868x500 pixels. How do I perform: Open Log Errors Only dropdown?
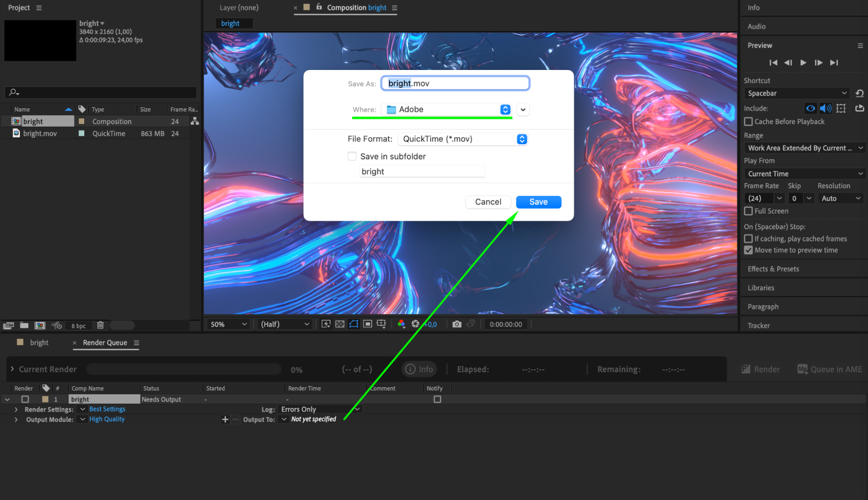(x=320, y=409)
